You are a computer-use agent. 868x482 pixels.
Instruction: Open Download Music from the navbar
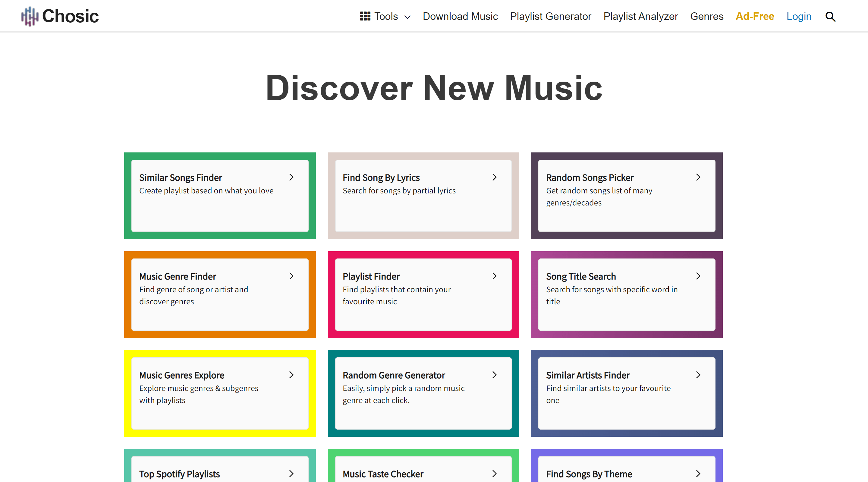click(x=460, y=16)
